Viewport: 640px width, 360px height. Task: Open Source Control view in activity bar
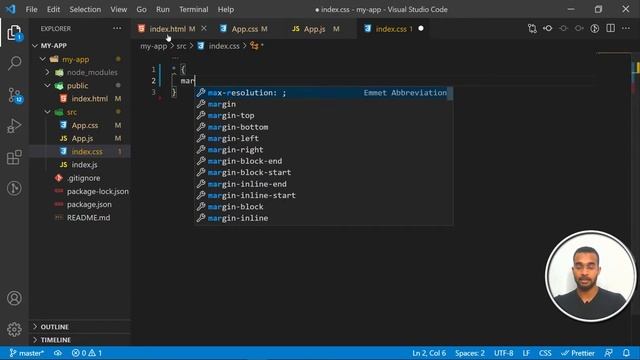pos(15,96)
